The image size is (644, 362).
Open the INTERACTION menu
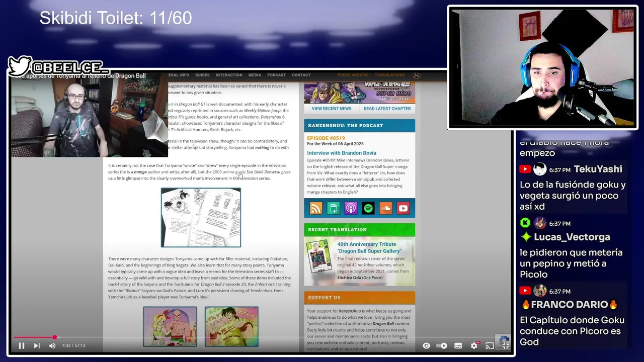coord(229,75)
